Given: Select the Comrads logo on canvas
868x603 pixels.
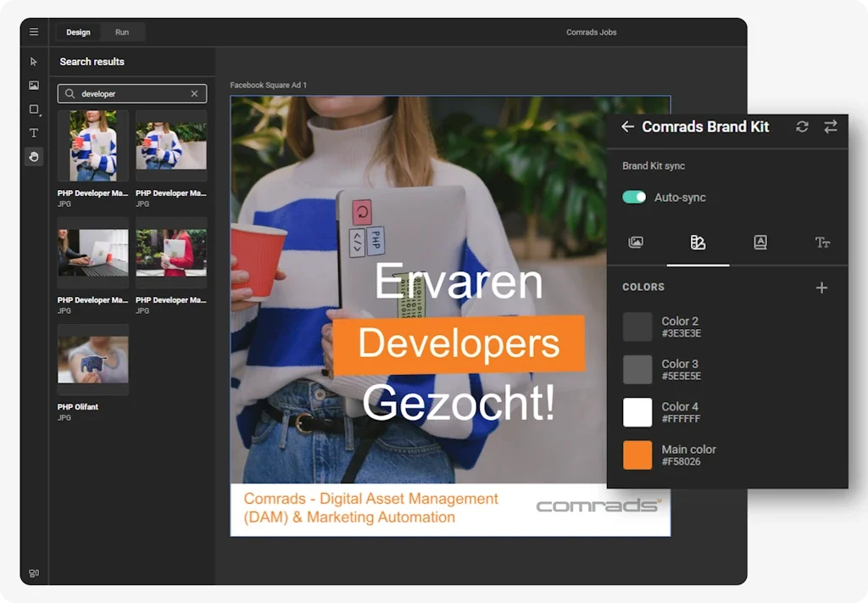Looking at the screenshot, I should (x=598, y=505).
